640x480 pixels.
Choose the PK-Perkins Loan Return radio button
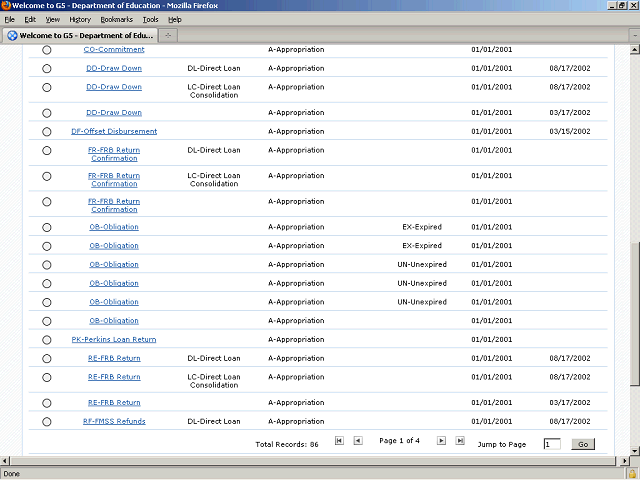coord(46,340)
